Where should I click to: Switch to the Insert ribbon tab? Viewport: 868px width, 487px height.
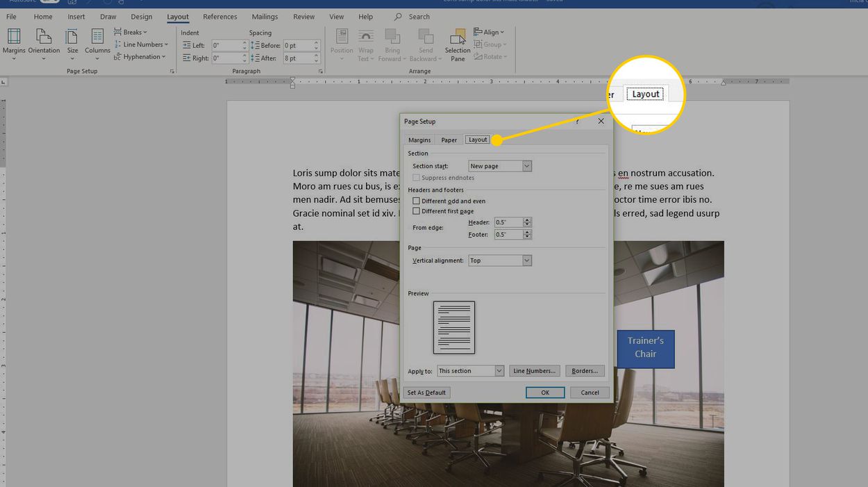(x=76, y=17)
